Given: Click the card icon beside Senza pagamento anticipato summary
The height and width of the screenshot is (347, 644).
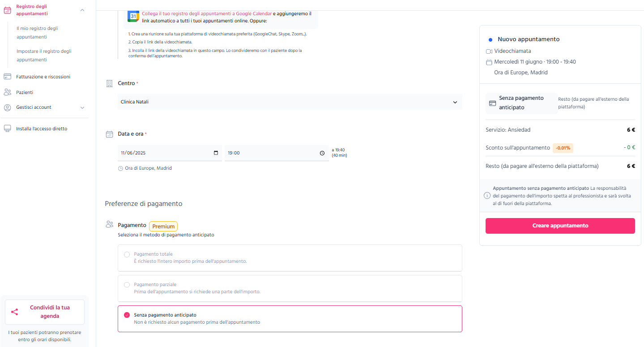Looking at the screenshot, I should coord(493,103).
